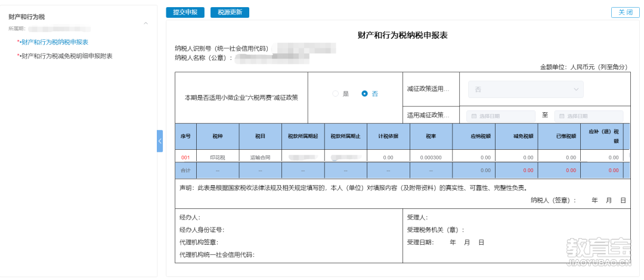Click the 减免税额 column header

coord(516,137)
